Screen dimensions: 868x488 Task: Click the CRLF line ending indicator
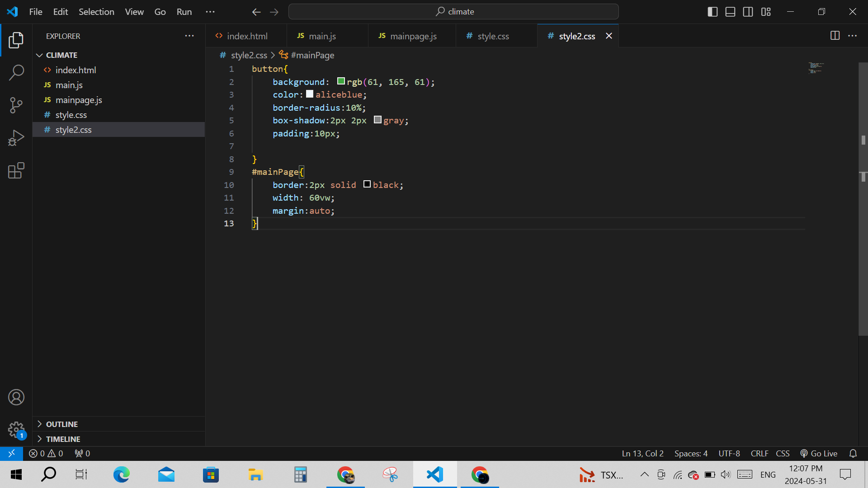(x=759, y=453)
